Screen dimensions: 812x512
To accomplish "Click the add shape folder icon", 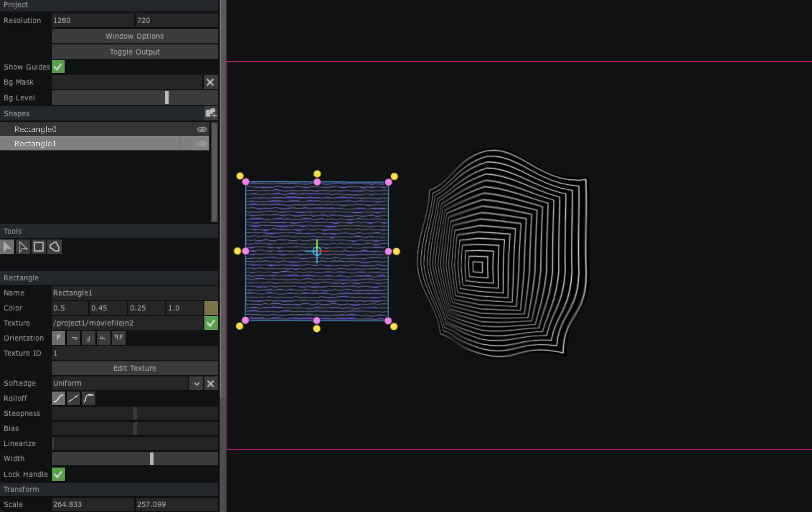I will [211, 114].
